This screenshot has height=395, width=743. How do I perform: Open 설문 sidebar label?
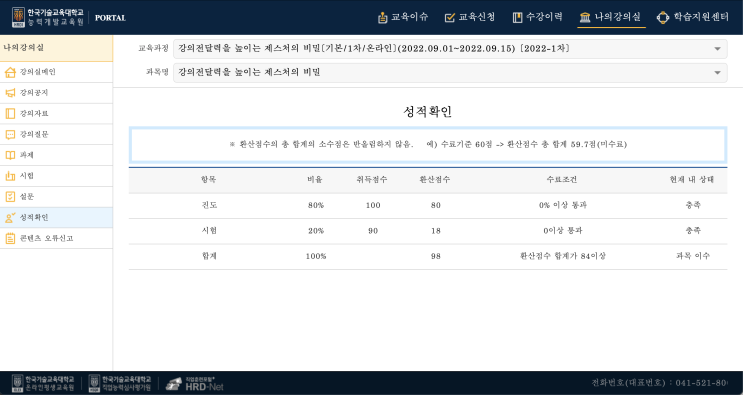point(27,197)
